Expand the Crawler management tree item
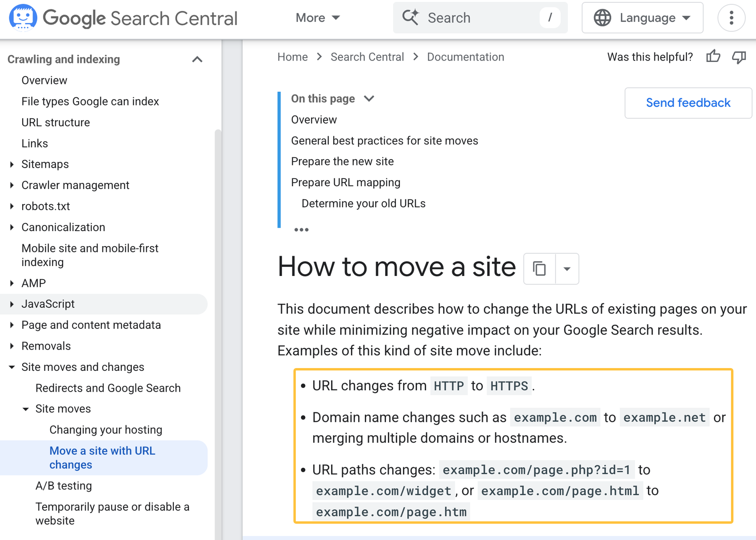This screenshot has height=540, width=756. [12, 185]
